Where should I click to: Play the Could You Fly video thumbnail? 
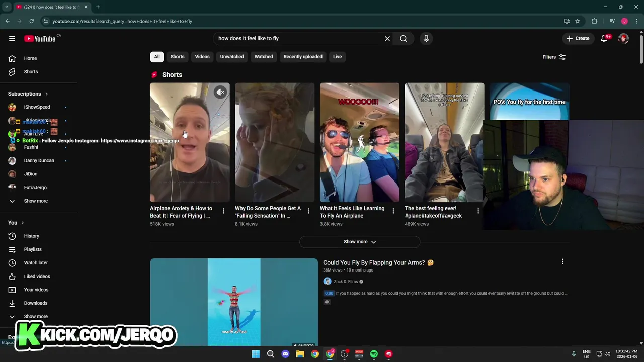[234, 302]
